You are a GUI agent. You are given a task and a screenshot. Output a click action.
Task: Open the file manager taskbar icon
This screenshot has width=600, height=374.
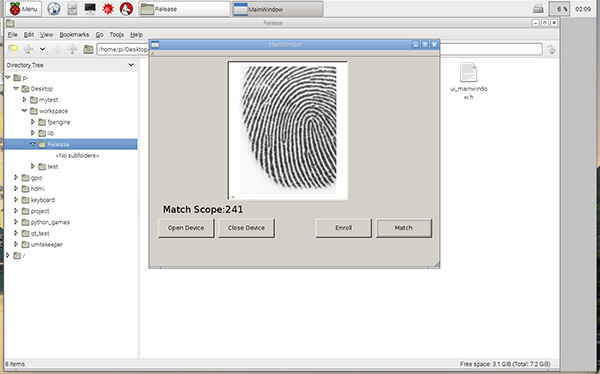pyautogui.click(x=72, y=9)
